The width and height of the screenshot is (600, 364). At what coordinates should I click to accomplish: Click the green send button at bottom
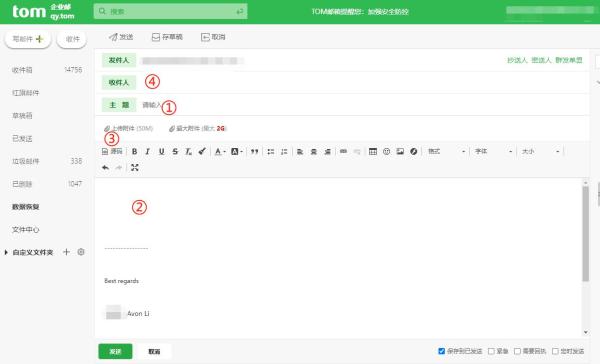point(115,351)
